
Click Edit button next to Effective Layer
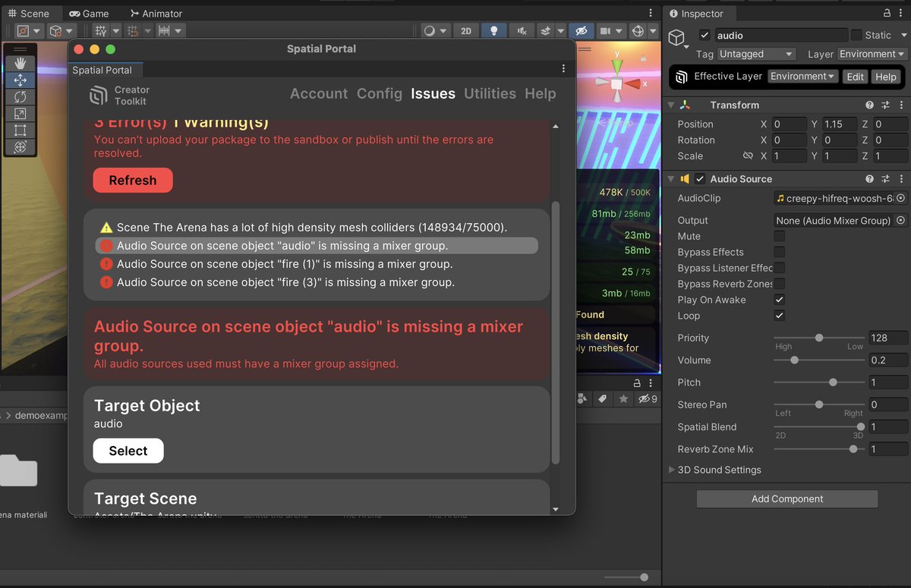(856, 77)
